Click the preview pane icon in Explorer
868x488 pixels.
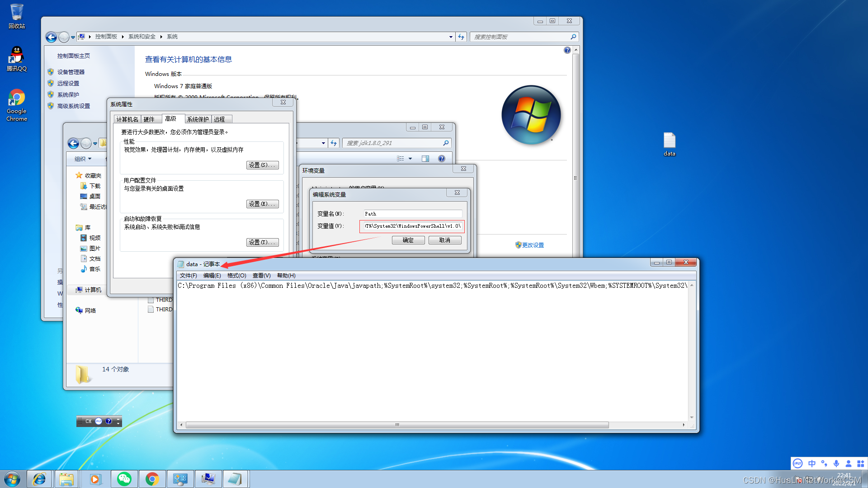pos(425,159)
